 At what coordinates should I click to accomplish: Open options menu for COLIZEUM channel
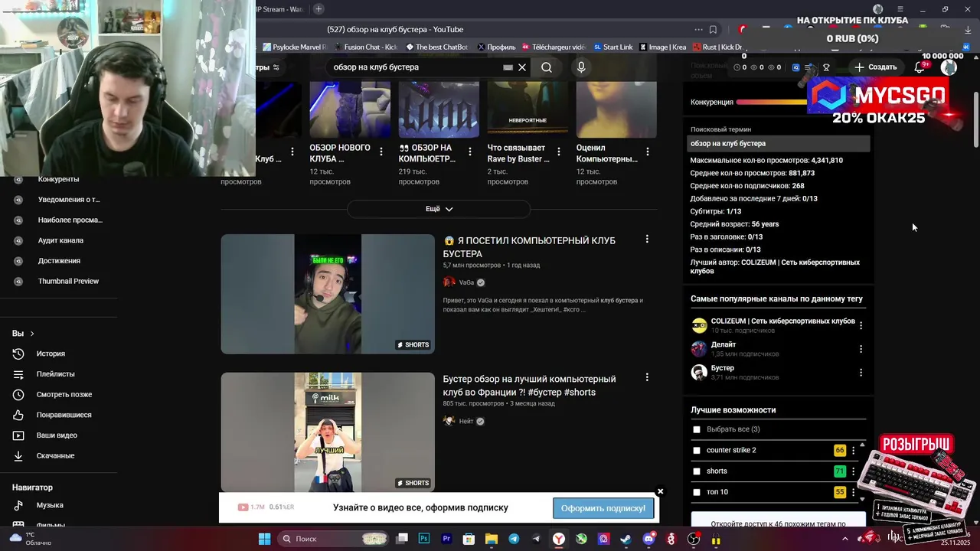click(861, 325)
